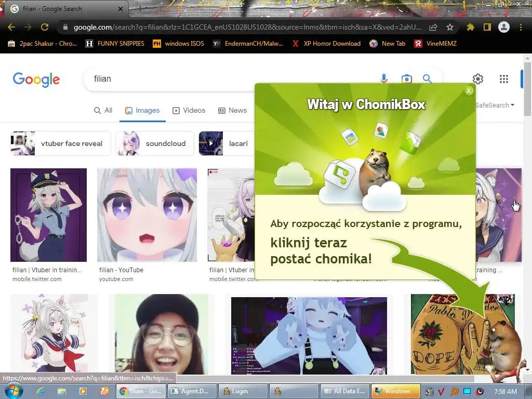Select the soundcloud suggestion chip

tap(155, 143)
